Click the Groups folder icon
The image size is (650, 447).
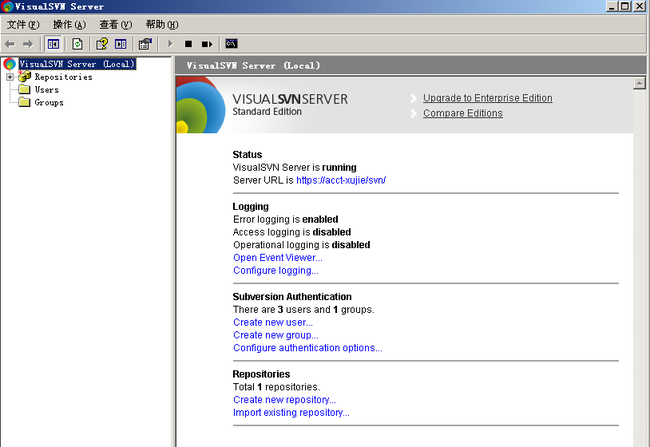coord(24,102)
